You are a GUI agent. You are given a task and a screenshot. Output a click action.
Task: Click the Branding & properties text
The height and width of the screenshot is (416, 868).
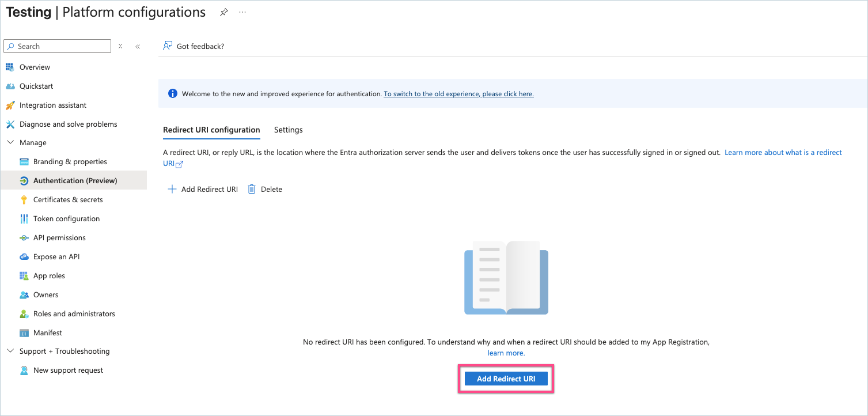point(70,162)
